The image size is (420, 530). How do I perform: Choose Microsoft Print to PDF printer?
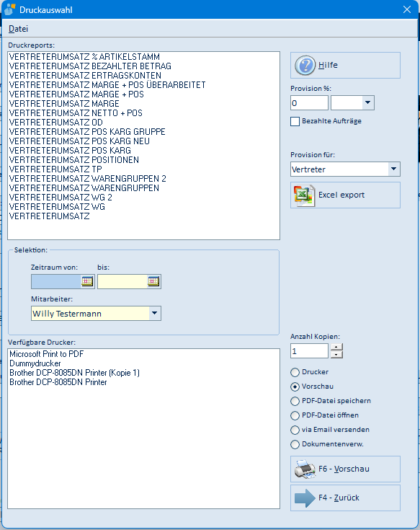pos(47,354)
